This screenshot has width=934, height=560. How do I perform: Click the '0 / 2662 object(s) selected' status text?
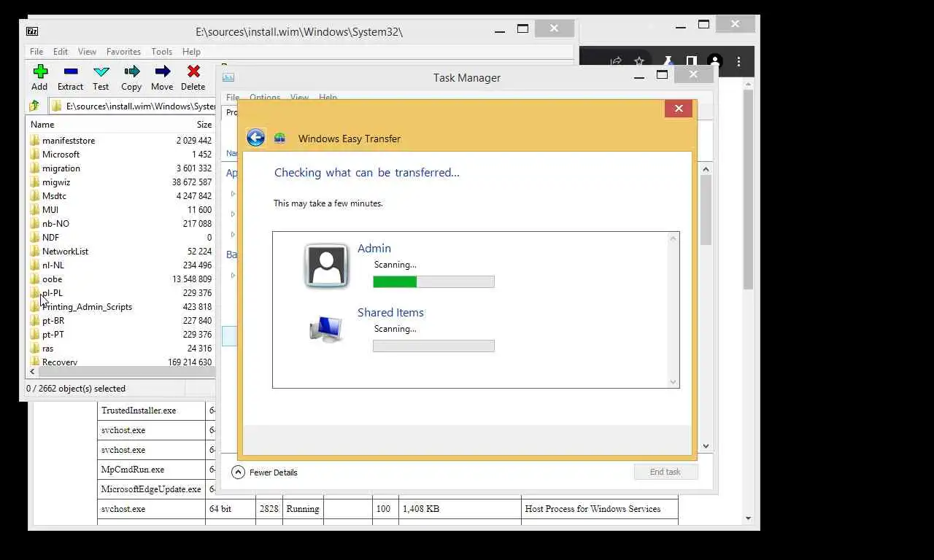click(x=76, y=389)
